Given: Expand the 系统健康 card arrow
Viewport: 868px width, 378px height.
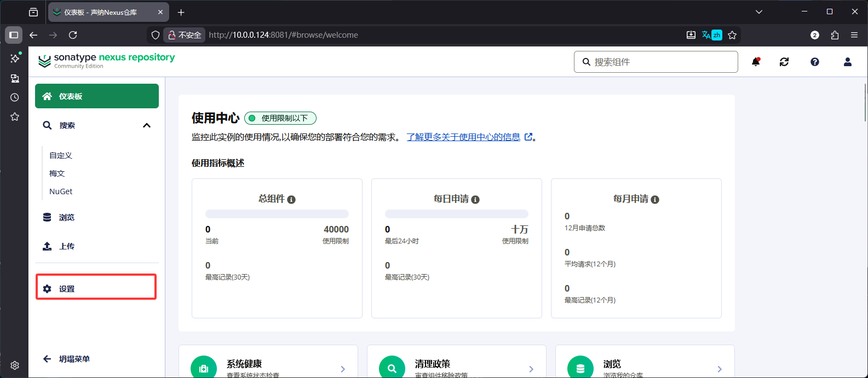Looking at the screenshot, I should 343,369.
